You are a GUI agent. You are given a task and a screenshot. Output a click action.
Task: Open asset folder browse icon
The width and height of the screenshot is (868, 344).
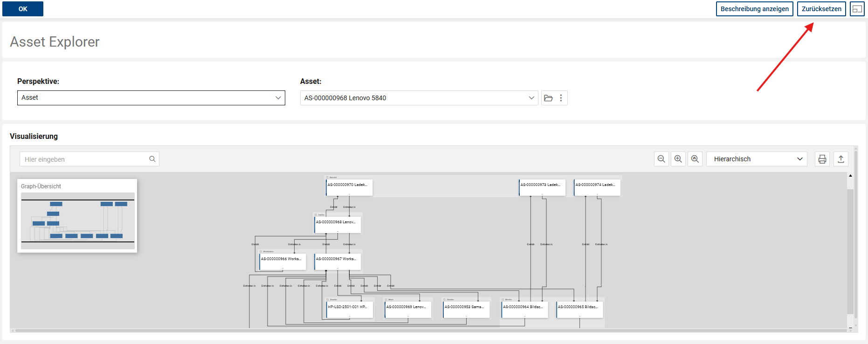point(548,98)
